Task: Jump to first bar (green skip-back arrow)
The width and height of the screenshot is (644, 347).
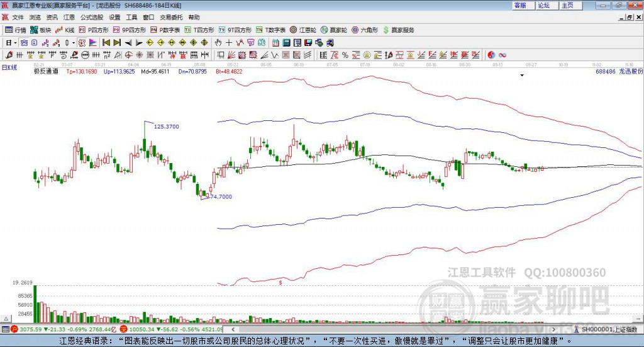Action: click(106, 43)
